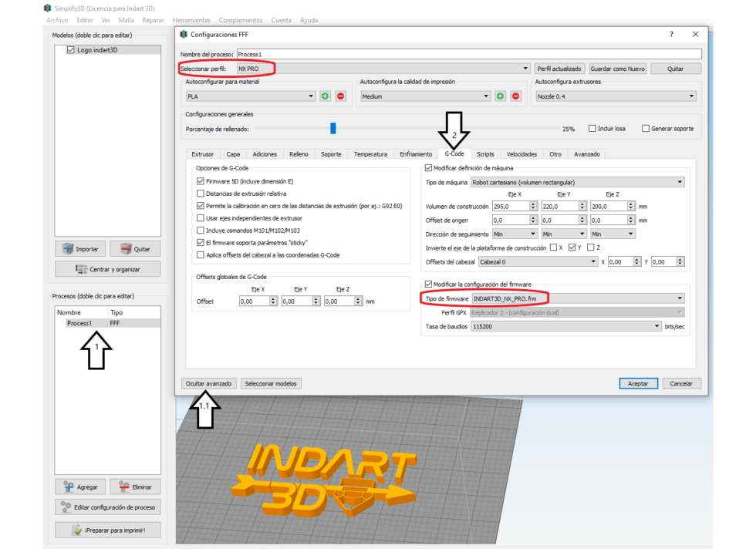756x549 pixels.
Task: Enable Distancias de extrusión relativa
Action: (x=201, y=194)
